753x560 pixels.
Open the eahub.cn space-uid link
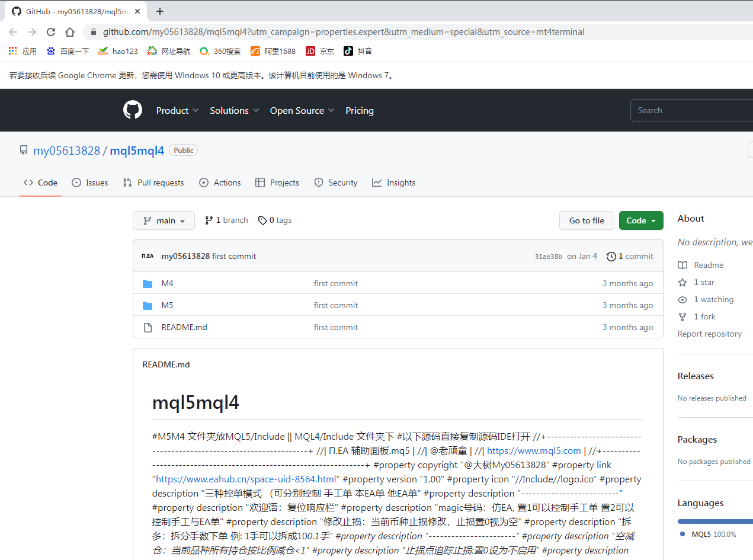click(x=247, y=479)
